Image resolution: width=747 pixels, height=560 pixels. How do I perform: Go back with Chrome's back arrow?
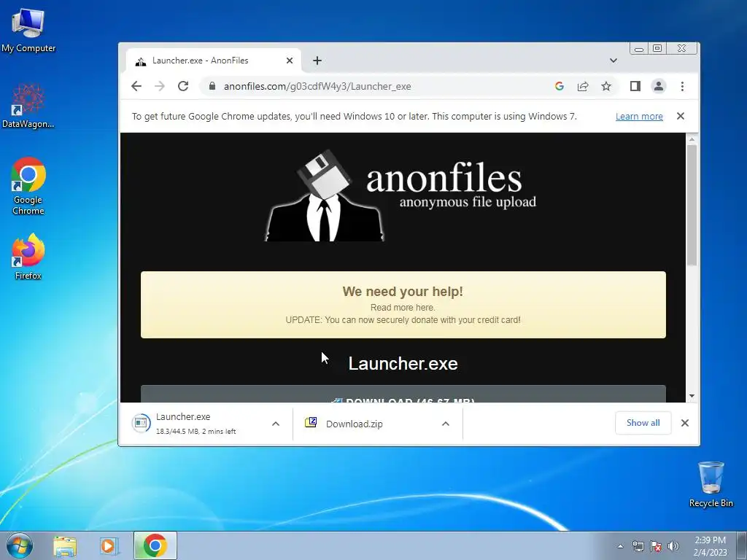click(136, 86)
